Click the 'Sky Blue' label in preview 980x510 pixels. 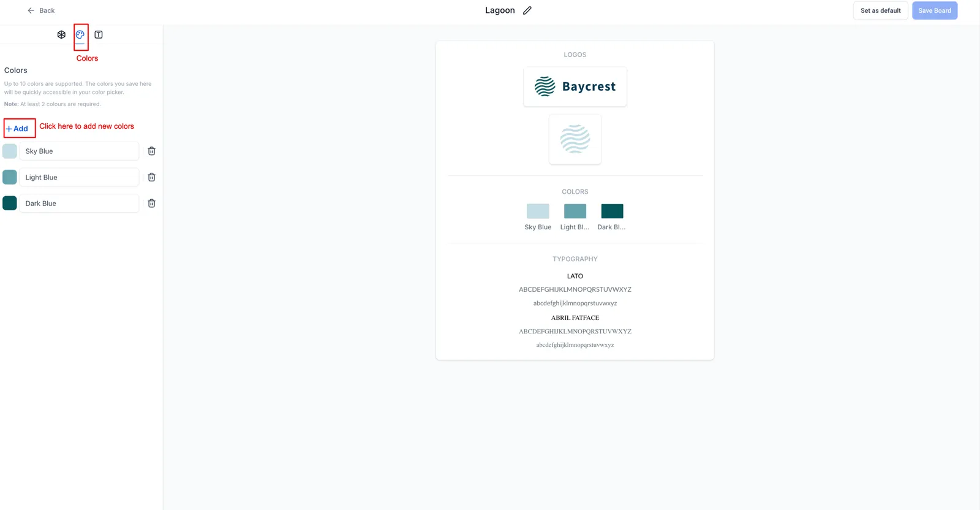point(538,227)
